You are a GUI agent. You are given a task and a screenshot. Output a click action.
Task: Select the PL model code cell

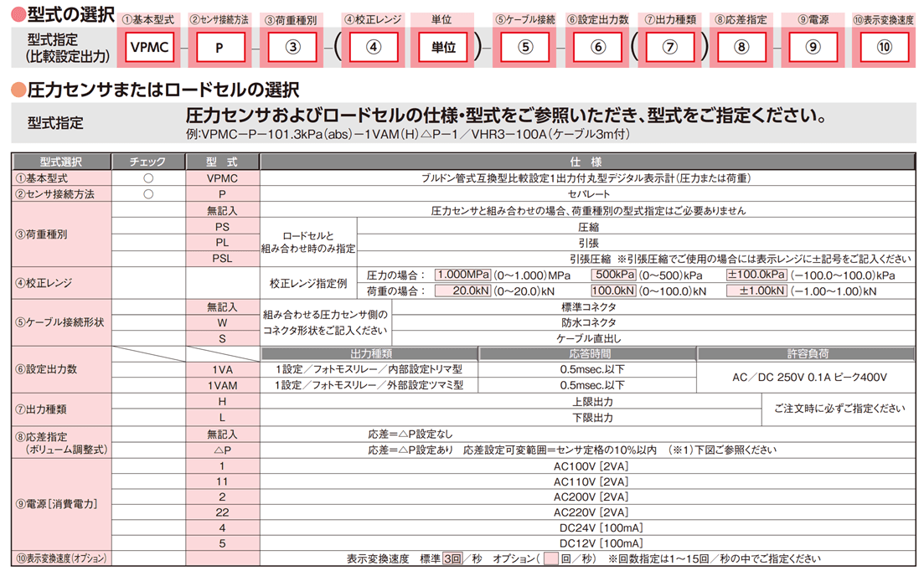tap(222, 243)
